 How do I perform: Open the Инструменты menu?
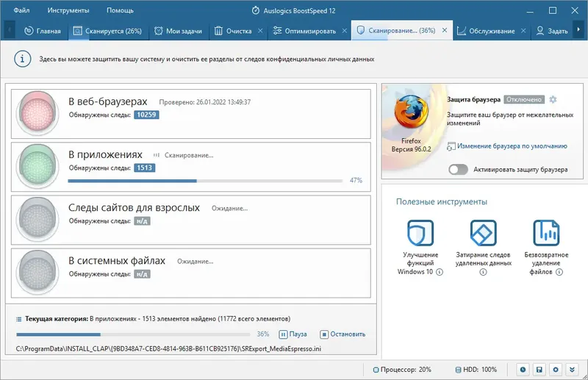68,10
